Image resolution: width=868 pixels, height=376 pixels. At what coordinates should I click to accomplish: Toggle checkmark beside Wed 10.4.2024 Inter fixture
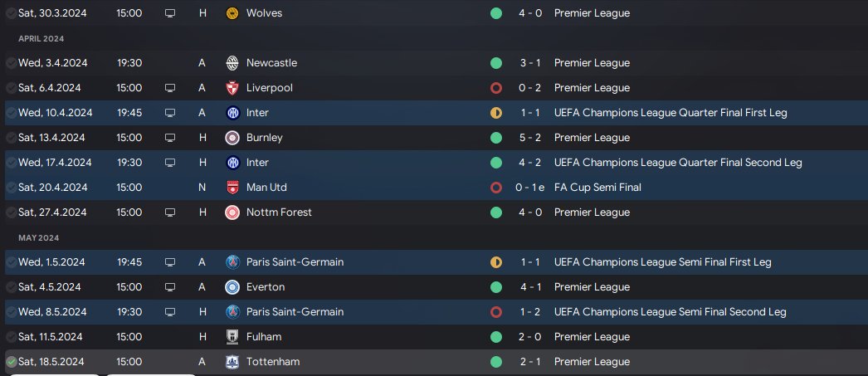point(11,113)
